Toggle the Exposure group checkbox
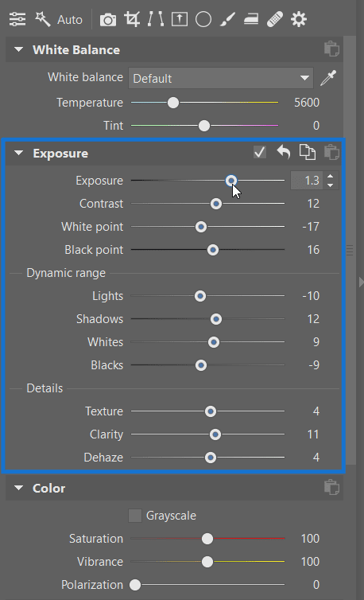This screenshot has height=600, width=364. pyautogui.click(x=260, y=153)
